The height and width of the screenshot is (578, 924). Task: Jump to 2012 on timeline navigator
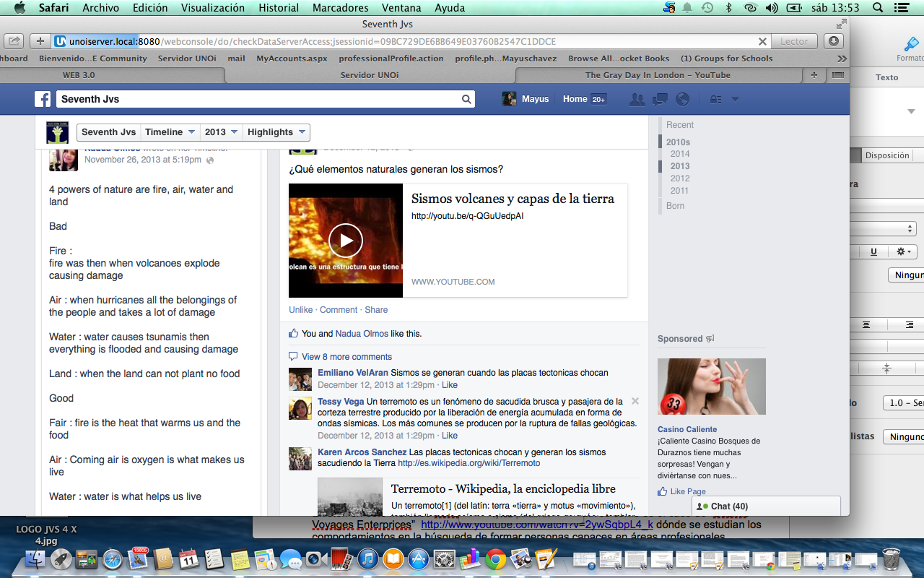(x=680, y=178)
